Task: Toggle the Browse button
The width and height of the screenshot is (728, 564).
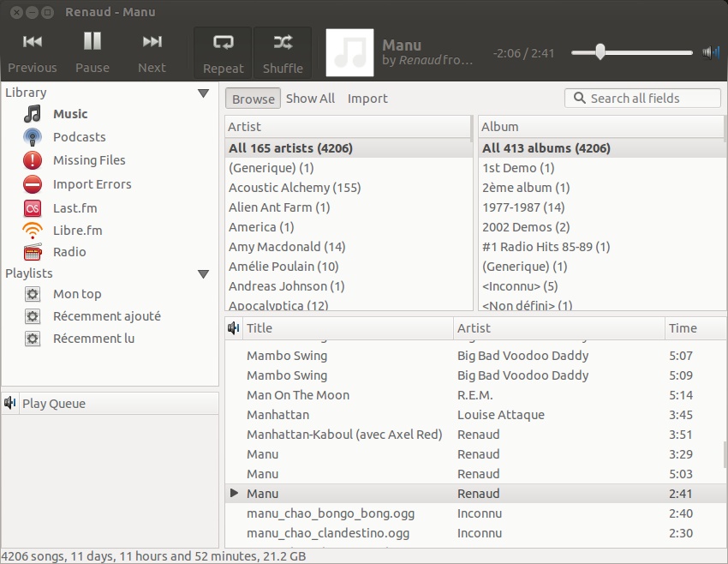Action: tap(253, 99)
